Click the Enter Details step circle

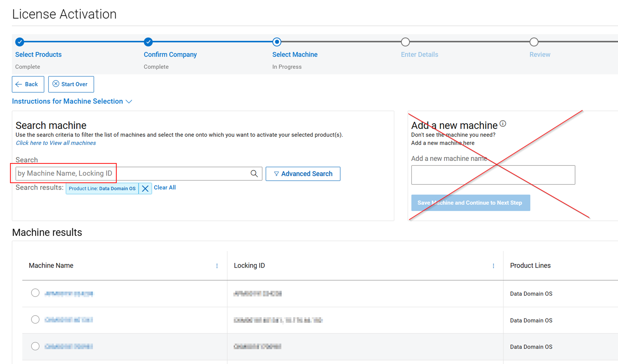pos(405,42)
